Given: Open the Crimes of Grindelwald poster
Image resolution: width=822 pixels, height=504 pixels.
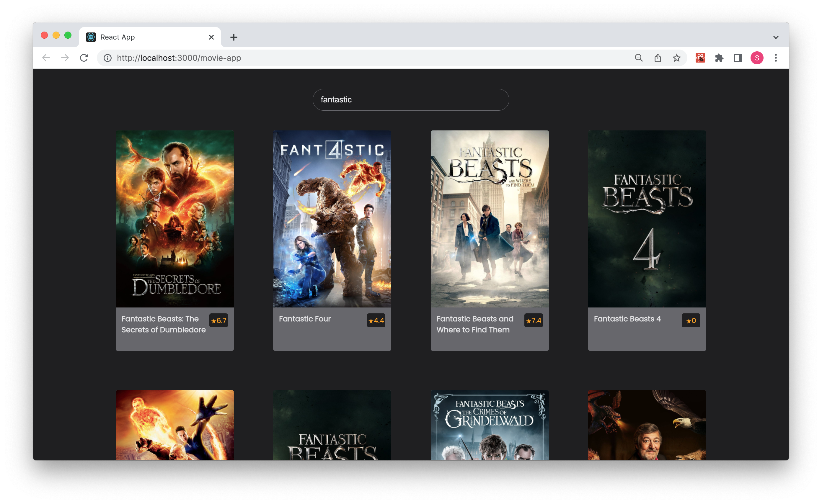Looking at the screenshot, I should (x=490, y=425).
